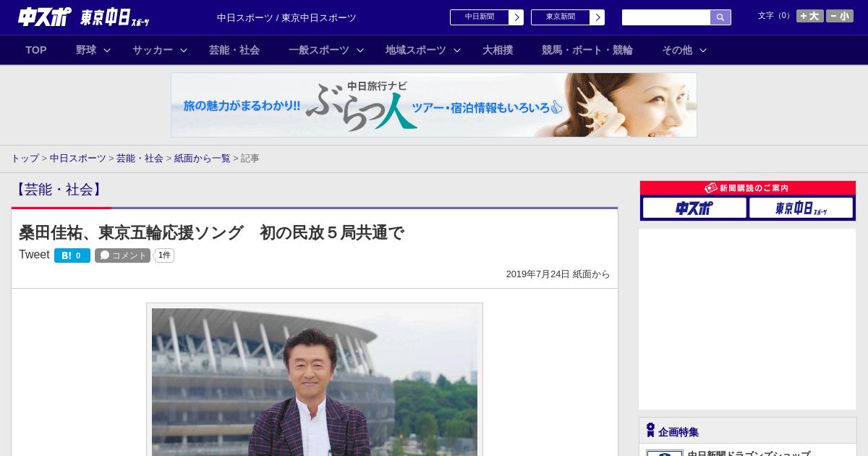The image size is (868, 456).
Task: Open the サッカー menu label
Action: coord(153,50)
